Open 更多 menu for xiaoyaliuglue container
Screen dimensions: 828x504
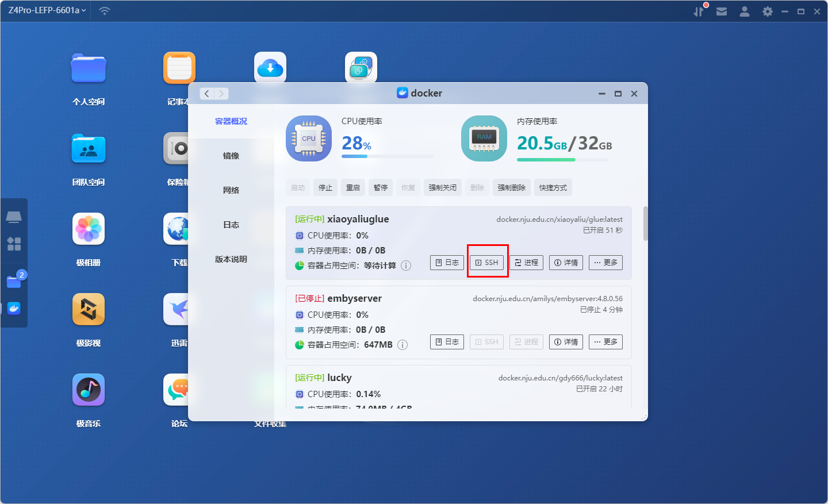(605, 263)
